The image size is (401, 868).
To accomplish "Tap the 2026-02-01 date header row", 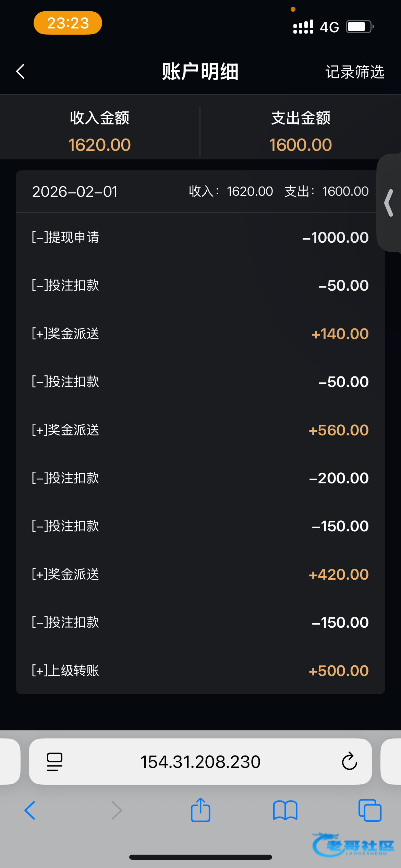I will pyautogui.click(x=200, y=191).
